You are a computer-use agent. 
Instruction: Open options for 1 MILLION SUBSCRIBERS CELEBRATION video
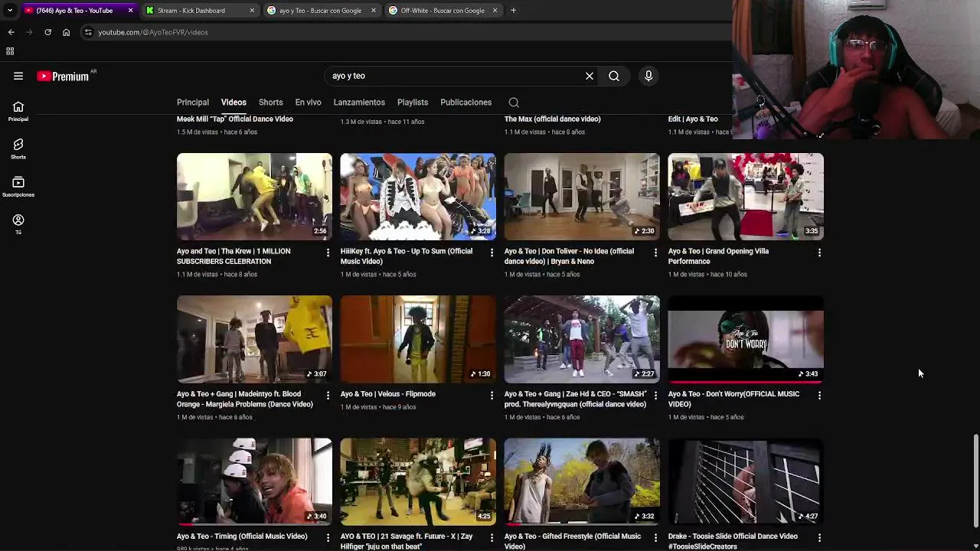(328, 253)
